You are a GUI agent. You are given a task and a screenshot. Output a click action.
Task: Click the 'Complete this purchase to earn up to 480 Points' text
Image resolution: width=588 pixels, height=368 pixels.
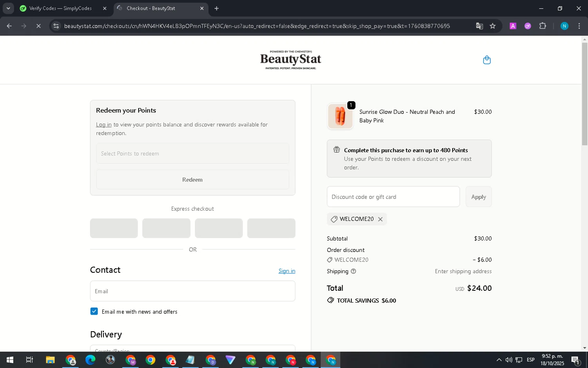pos(406,150)
